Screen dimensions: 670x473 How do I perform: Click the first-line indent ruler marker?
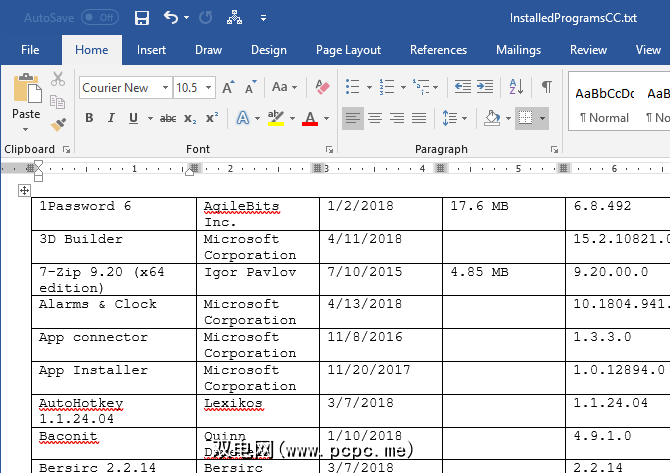click(x=38, y=165)
